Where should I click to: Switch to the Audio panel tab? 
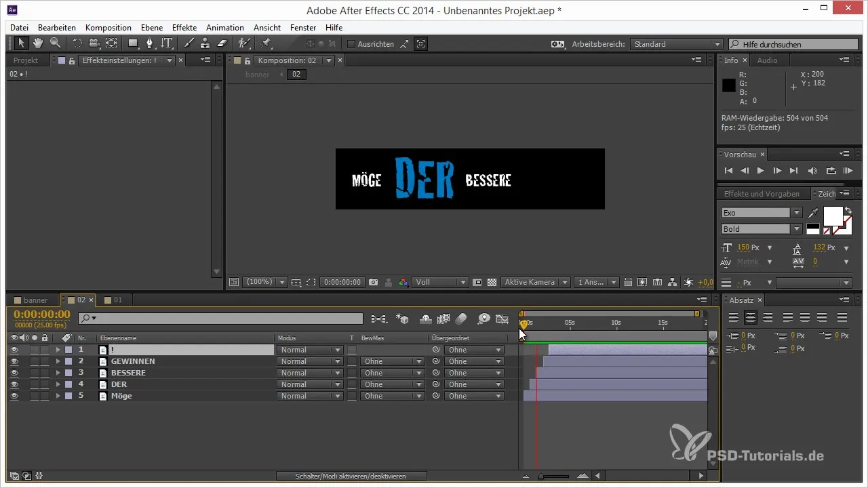(767, 60)
